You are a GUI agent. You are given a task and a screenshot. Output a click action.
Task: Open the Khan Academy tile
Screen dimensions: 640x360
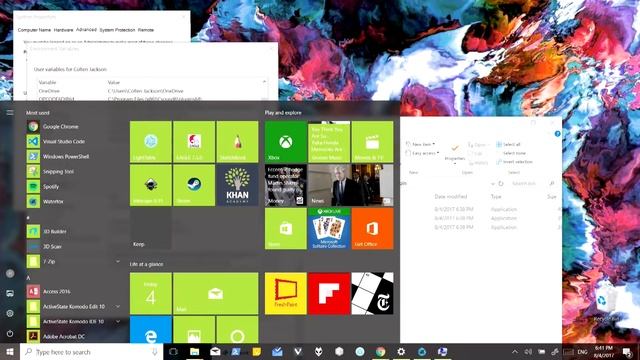point(237,185)
